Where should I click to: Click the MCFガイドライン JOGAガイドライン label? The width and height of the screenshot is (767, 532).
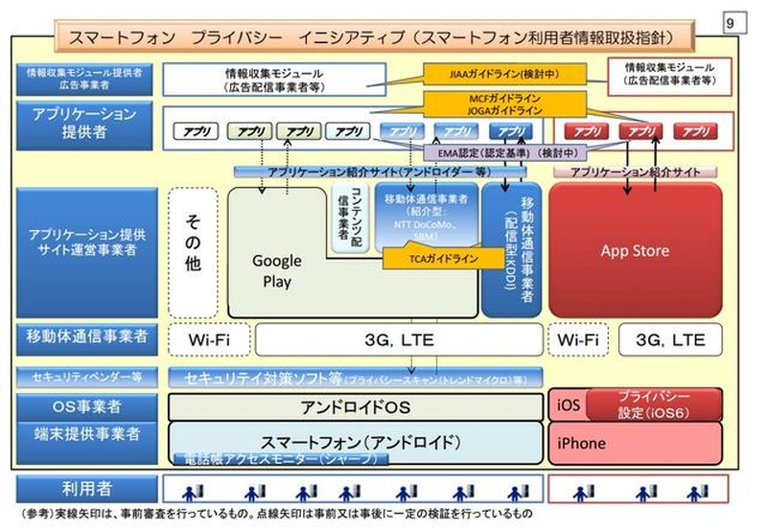coord(490,104)
